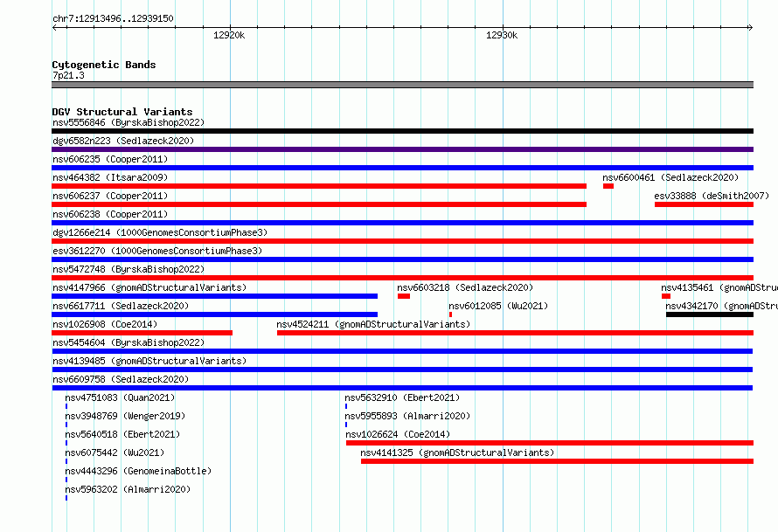Open nsv5632910 (Ebert2021) label

402,397
